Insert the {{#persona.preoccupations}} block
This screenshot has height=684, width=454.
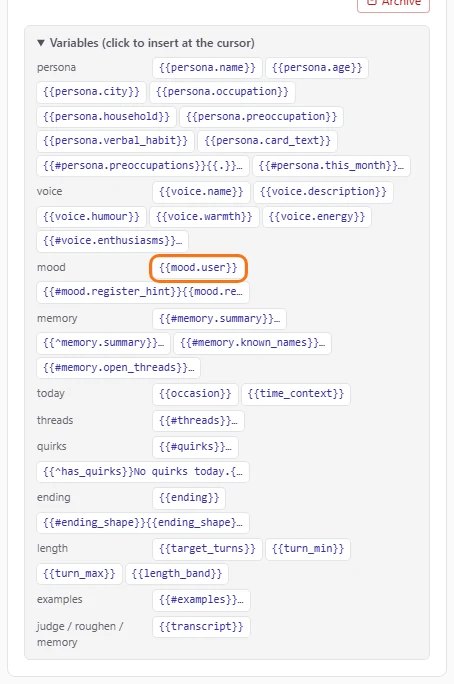(143, 166)
